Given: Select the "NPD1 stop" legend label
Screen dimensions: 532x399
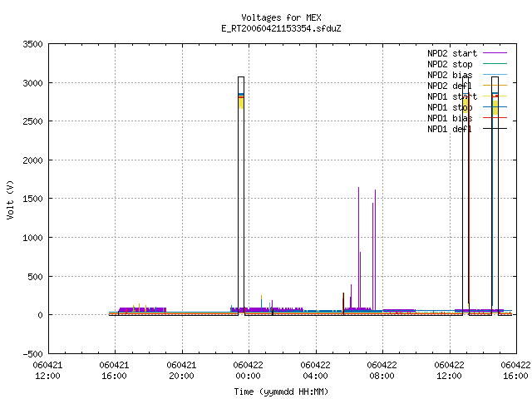Looking at the screenshot, I should pos(450,107).
